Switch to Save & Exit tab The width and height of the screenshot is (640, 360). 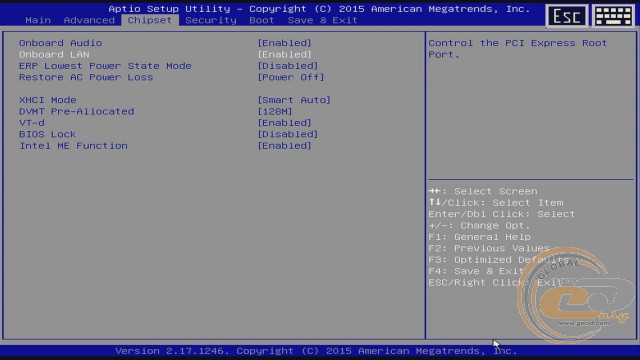click(x=322, y=20)
